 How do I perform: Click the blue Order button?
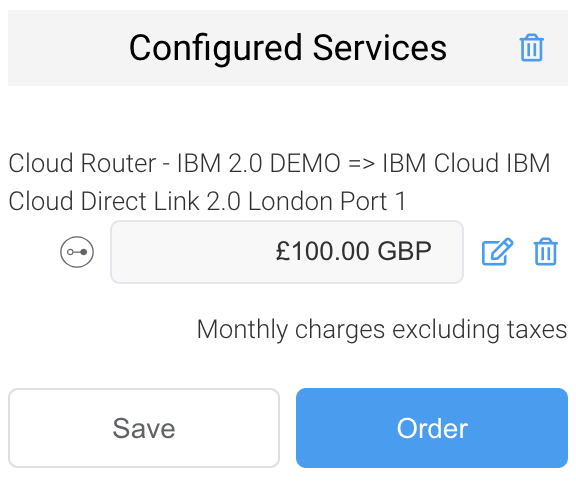[432, 428]
